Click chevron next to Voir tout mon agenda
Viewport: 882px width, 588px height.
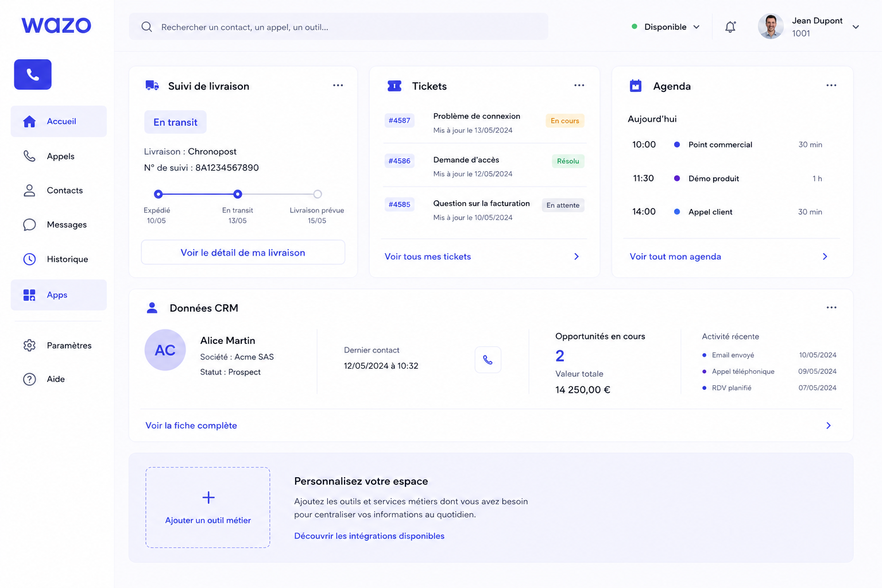click(x=825, y=257)
